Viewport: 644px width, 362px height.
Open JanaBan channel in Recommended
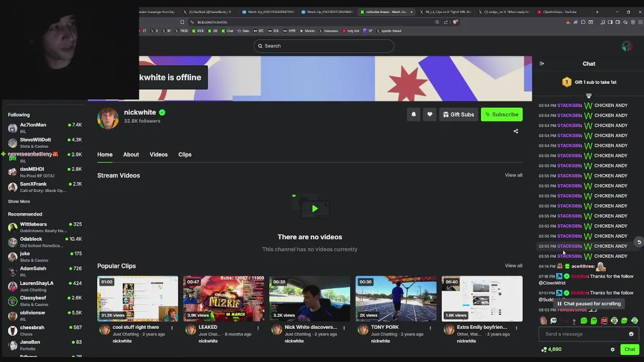pyautogui.click(x=44, y=345)
